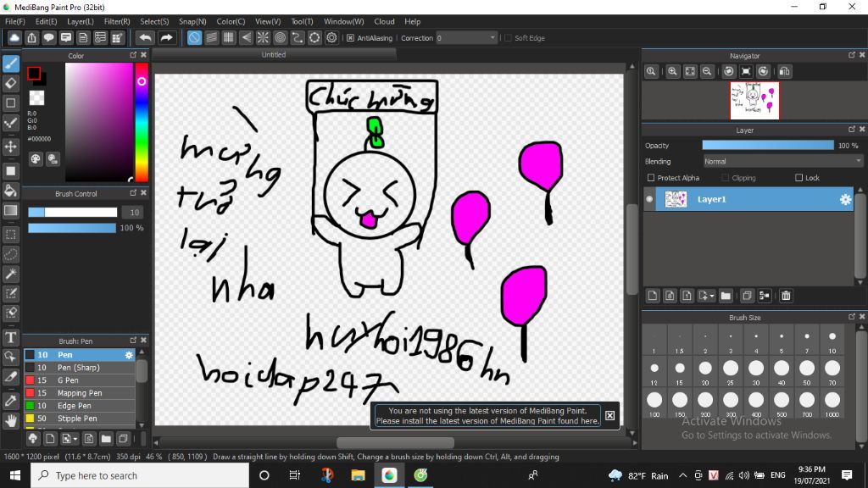Viewport: 868px width, 488px height.
Task: Choose the Edge Pen brush
Action: tap(79, 406)
